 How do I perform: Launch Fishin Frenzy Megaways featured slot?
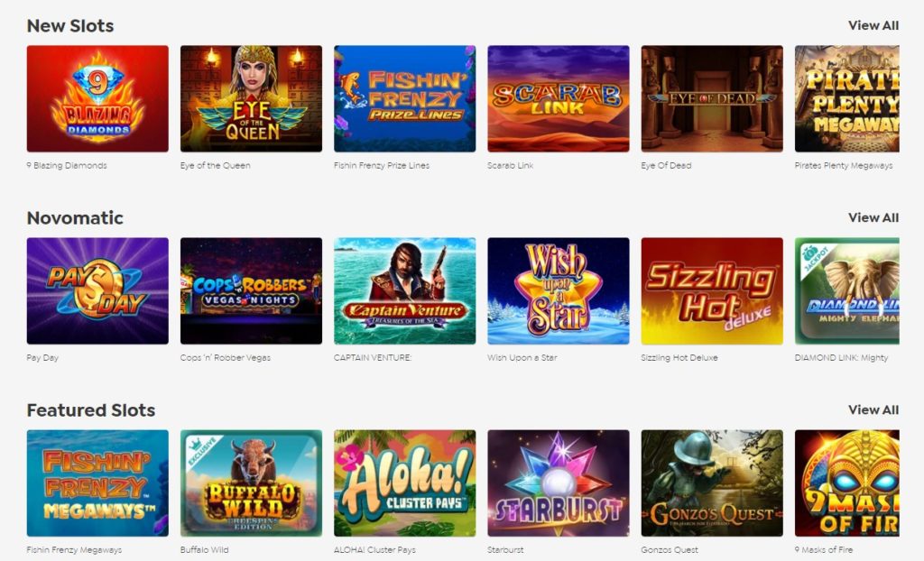point(97,483)
